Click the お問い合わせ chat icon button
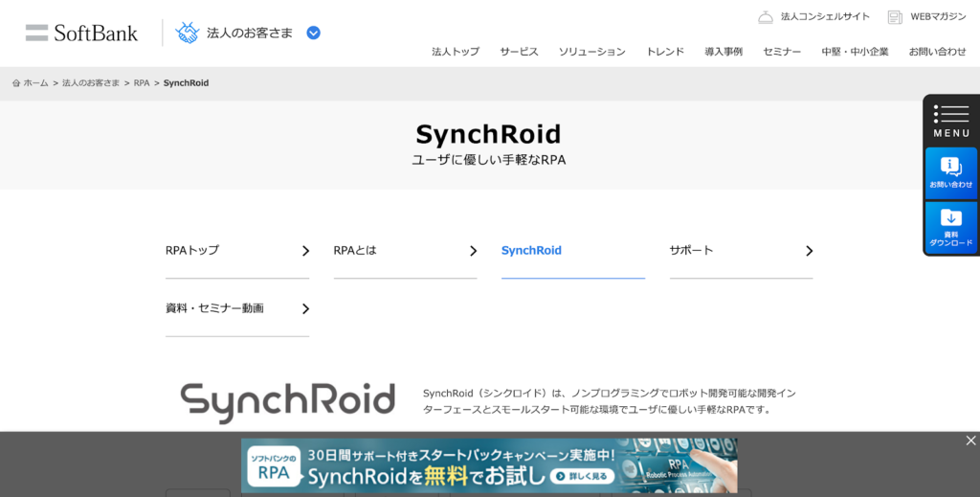Image resolution: width=980 pixels, height=497 pixels. 951,173
